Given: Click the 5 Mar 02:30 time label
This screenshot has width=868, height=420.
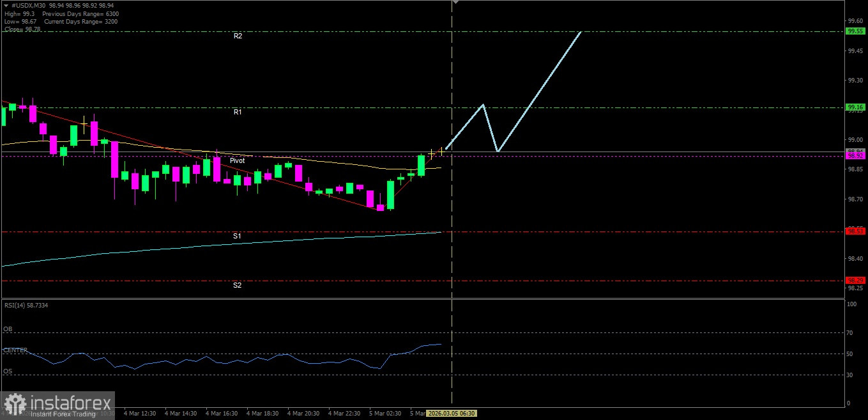Looking at the screenshot, I should click(385, 414).
